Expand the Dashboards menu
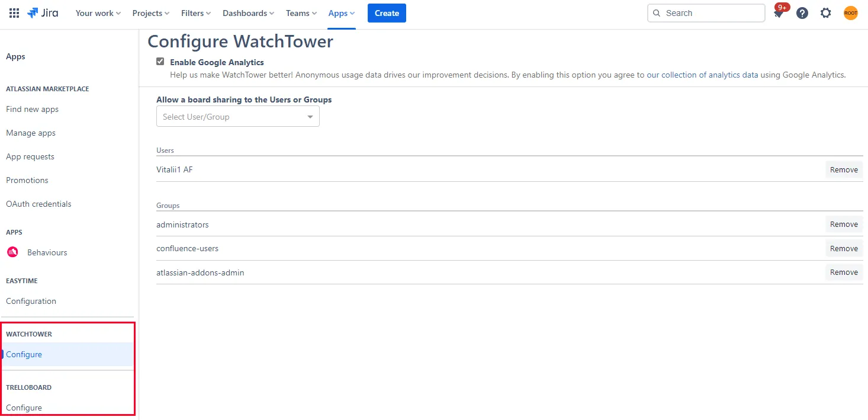868x420 pixels. click(249, 13)
